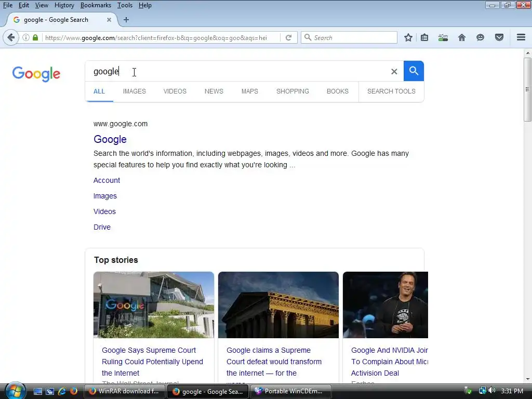Viewport: 532px width, 399px height.
Task: Click the 'www.google.com' result URL text
Action: pyautogui.click(x=121, y=124)
